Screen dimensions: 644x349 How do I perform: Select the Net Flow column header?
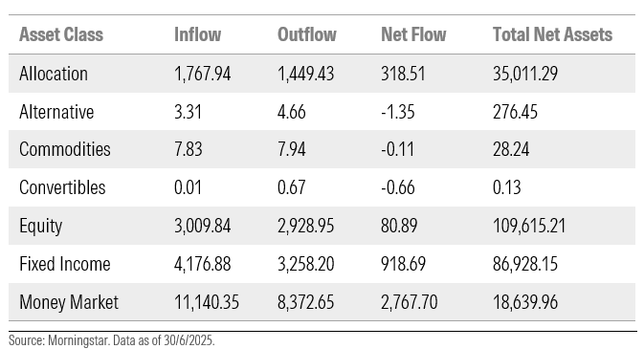point(413,34)
